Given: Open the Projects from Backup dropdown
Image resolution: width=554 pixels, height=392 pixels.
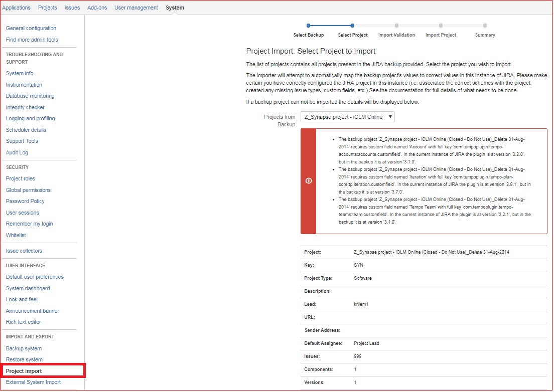Looking at the screenshot, I should 347,117.
